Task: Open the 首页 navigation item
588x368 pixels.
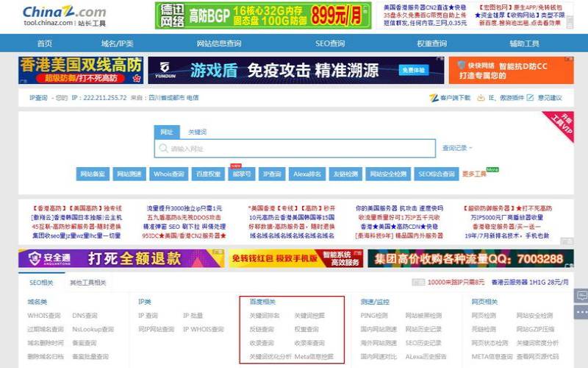Action: pos(44,43)
